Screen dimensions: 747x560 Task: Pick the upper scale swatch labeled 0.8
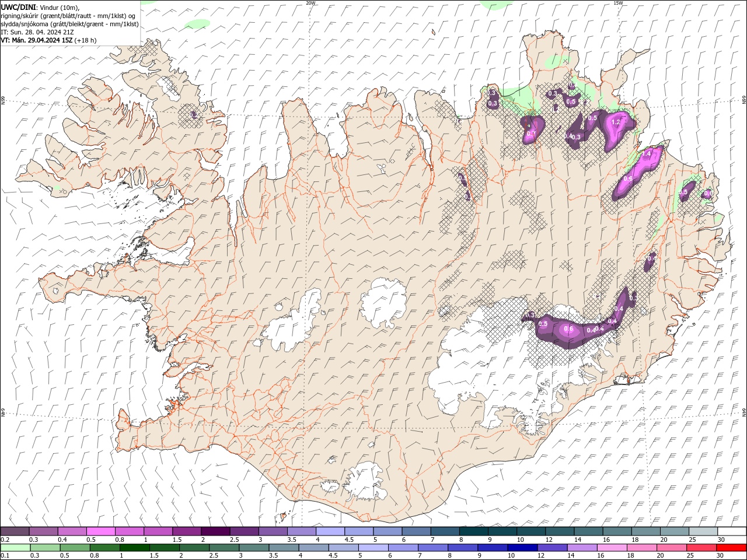[129, 531]
